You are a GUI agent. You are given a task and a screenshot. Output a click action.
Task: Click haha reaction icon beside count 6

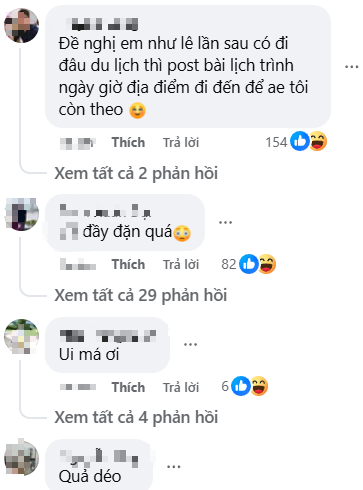point(259,386)
